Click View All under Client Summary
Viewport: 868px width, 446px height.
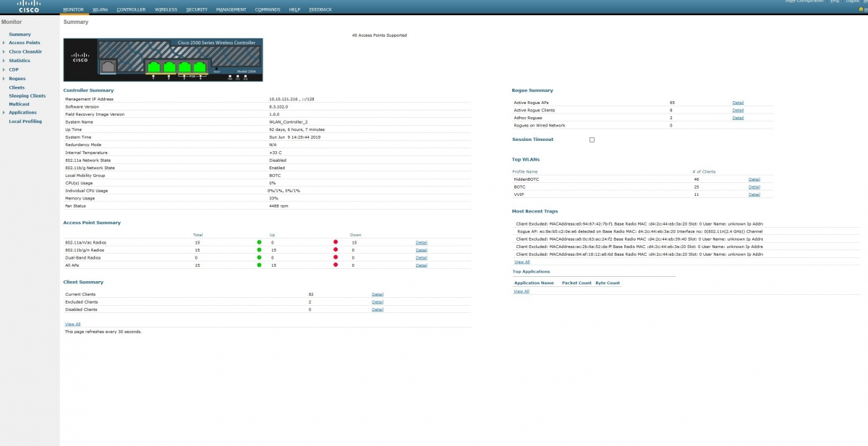[72, 324]
